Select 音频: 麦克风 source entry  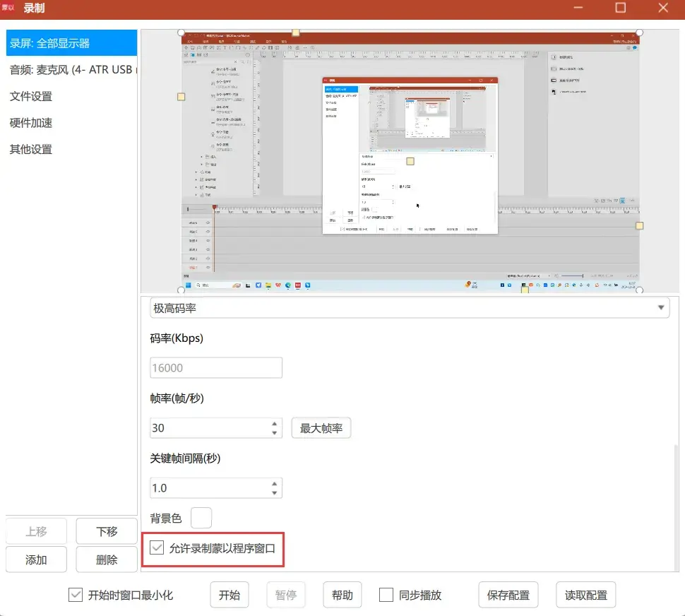point(71,69)
